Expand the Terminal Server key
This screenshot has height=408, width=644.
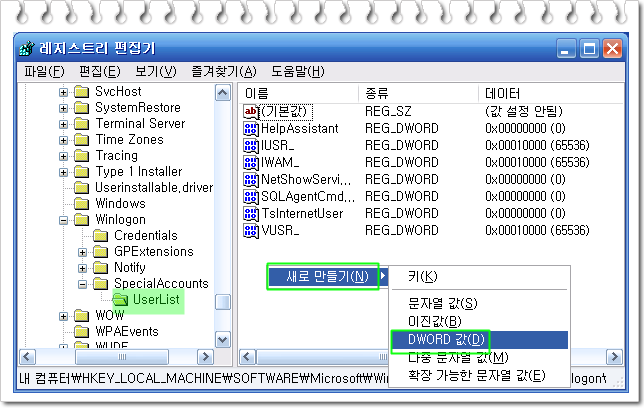(x=63, y=124)
